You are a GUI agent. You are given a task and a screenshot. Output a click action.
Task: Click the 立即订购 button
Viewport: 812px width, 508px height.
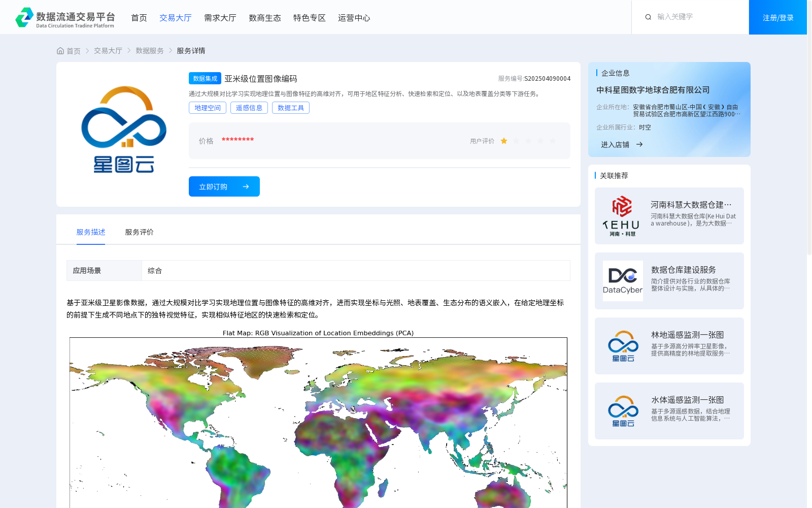pyautogui.click(x=224, y=186)
